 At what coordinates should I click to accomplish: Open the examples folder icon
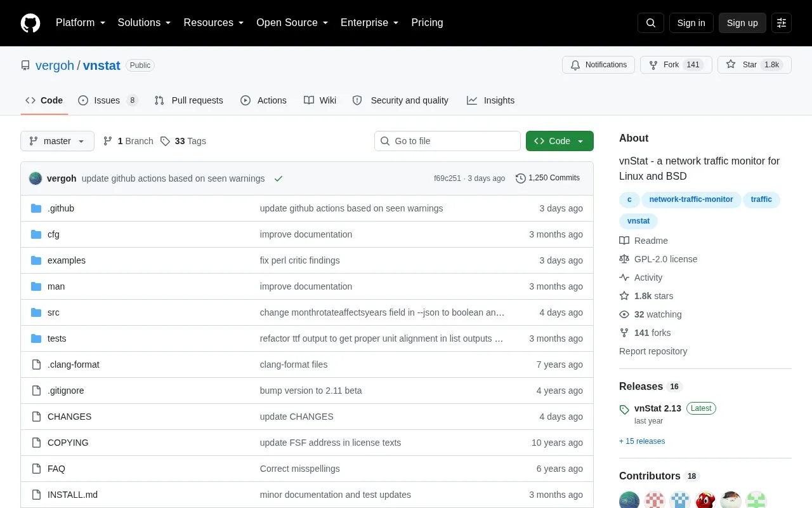pyautogui.click(x=36, y=260)
